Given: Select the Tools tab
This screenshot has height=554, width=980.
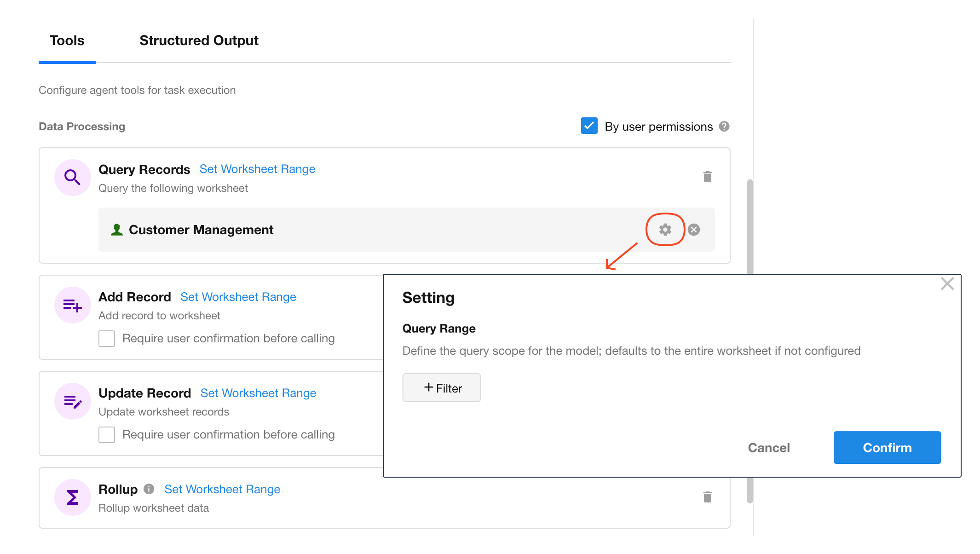Looking at the screenshot, I should (x=67, y=40).
